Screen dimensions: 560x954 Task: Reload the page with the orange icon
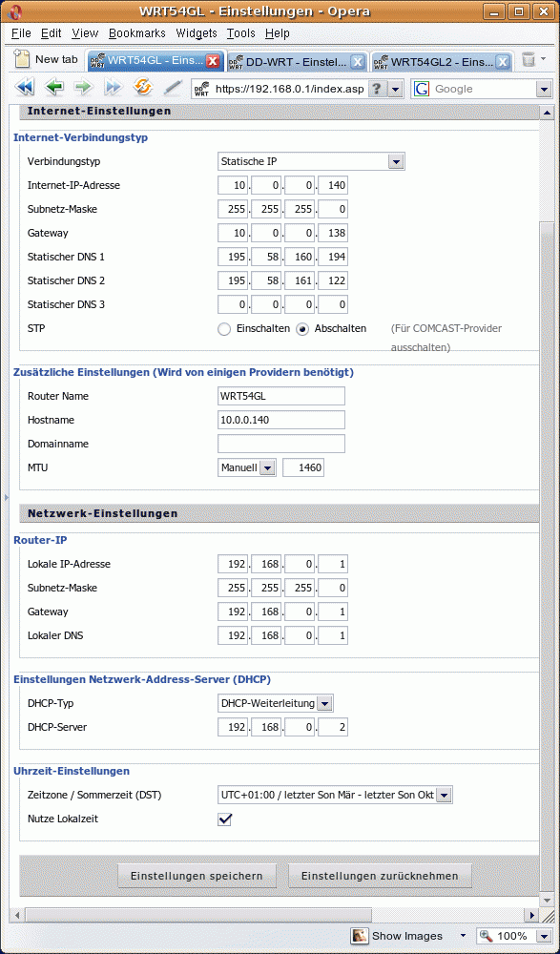[143, 88]
